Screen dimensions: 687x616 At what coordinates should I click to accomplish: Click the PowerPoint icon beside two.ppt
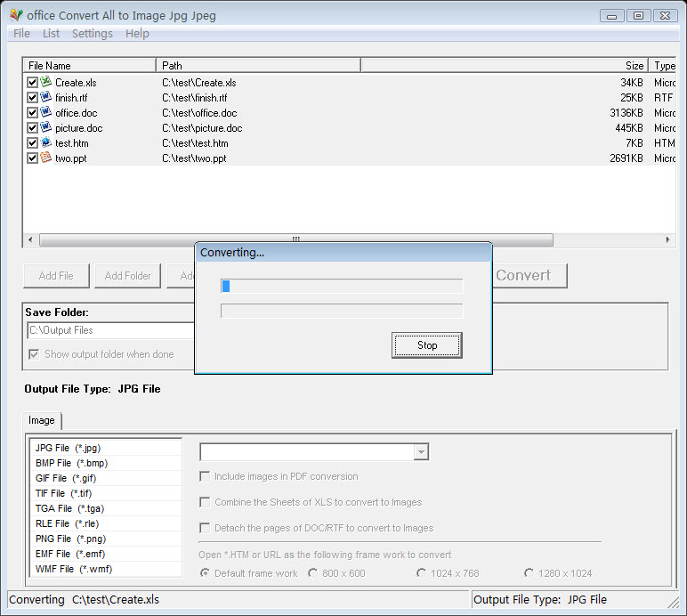(46, 158)
